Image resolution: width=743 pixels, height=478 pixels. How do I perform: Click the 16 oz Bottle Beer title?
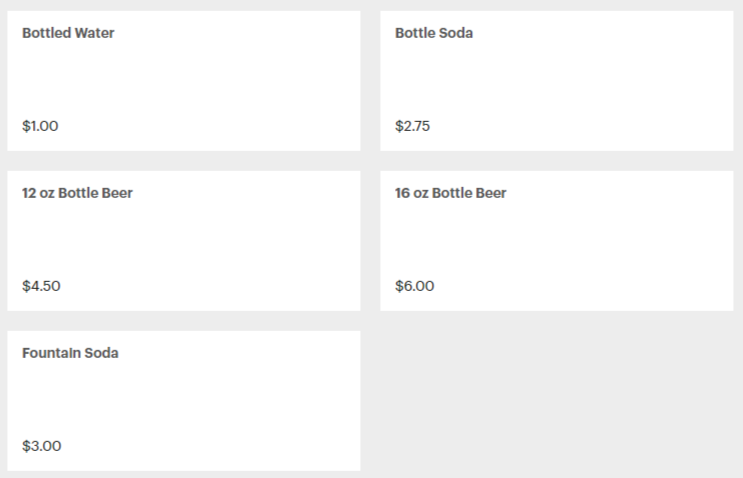pos(451,193)
